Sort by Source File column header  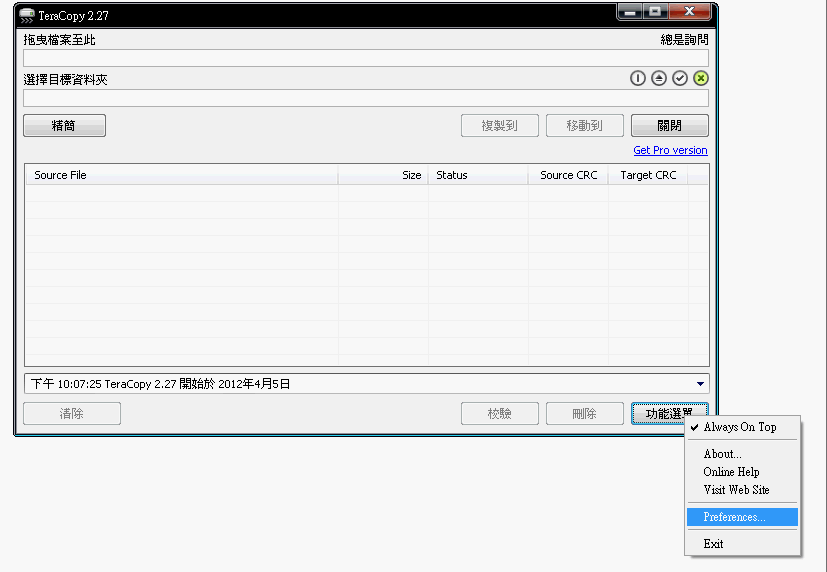[182, 175]
